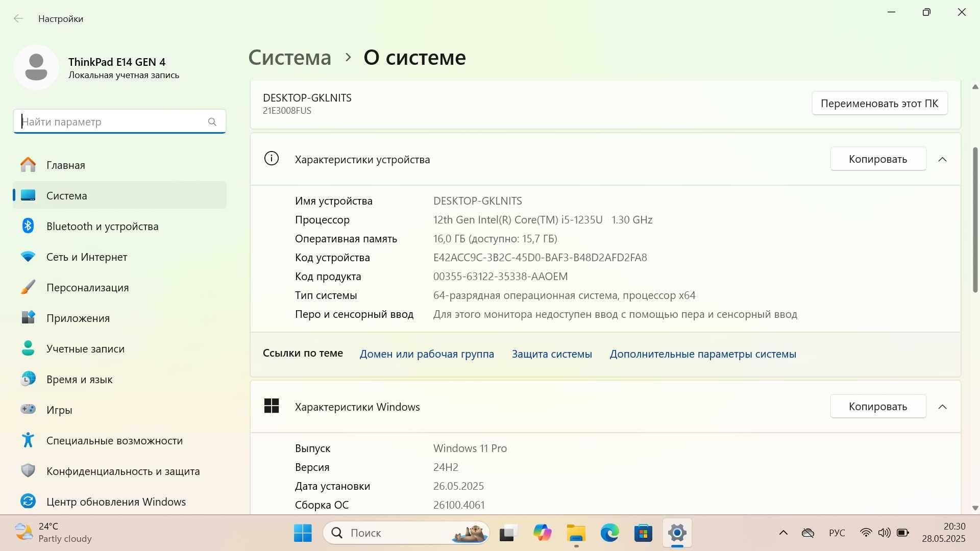Open Приложения apps icon
Screen dimensions: 980x551
click(x=28, y=317)
